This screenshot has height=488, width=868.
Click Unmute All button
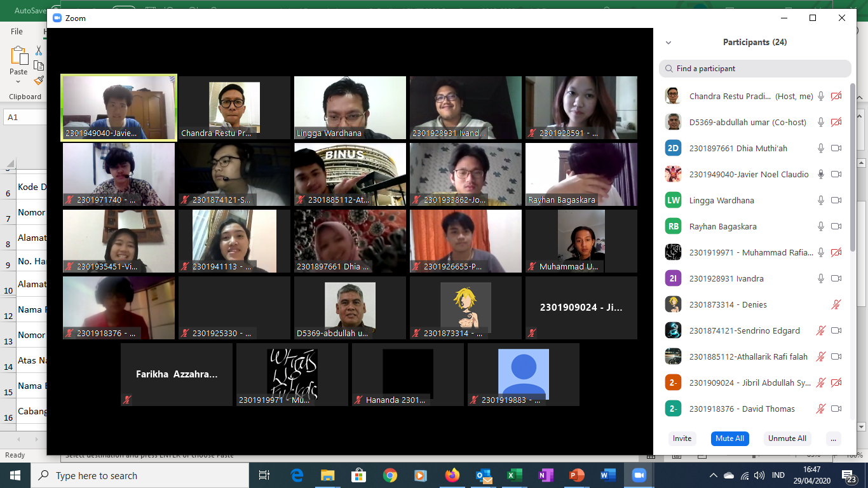coord(787,438)
